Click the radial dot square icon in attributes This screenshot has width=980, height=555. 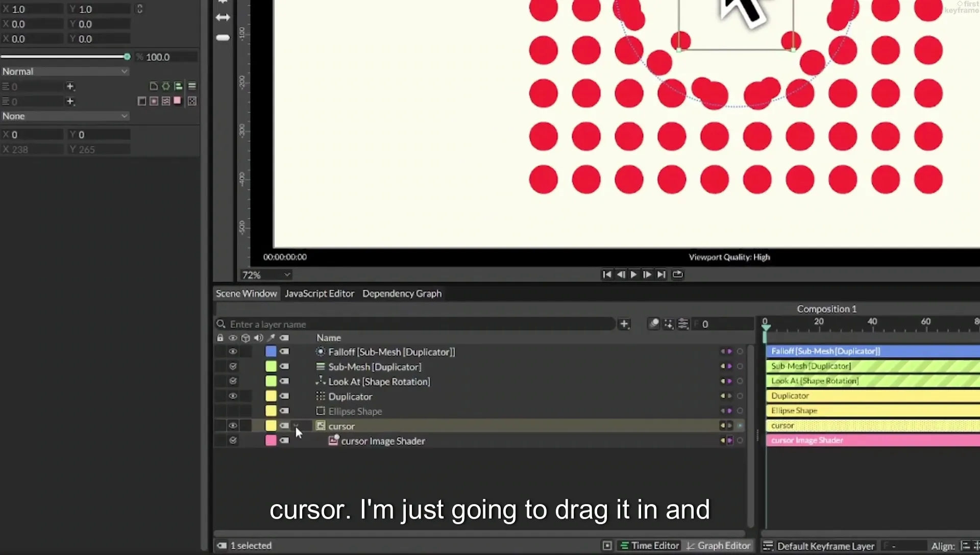point(154,101)
